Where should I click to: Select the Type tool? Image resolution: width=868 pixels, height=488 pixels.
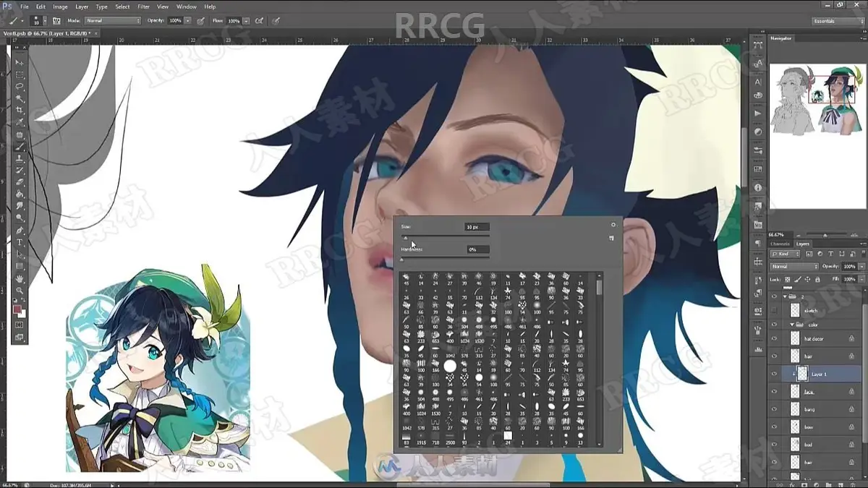[20, 241]
